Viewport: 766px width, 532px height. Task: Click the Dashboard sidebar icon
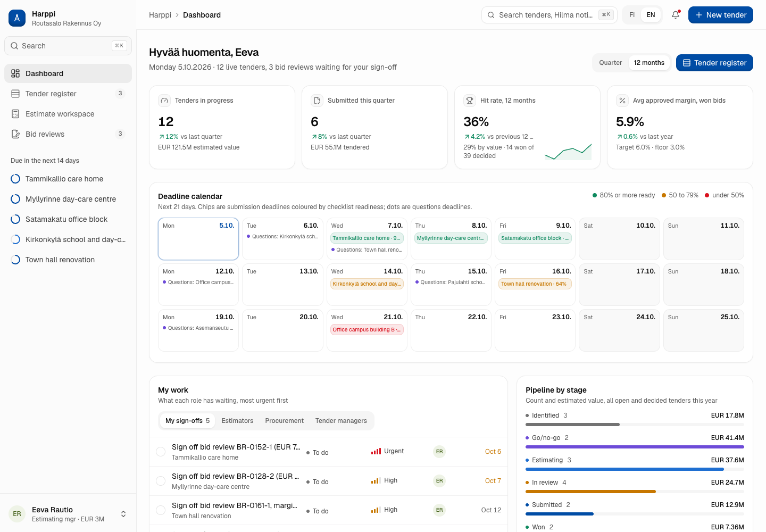click(15, 73)
